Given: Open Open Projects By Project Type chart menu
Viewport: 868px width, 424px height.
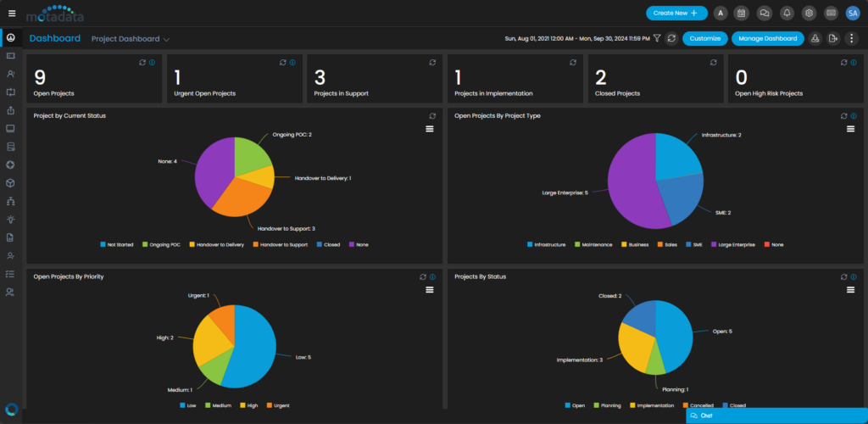Looking at the screenshot, I should (x=851, y=129).
